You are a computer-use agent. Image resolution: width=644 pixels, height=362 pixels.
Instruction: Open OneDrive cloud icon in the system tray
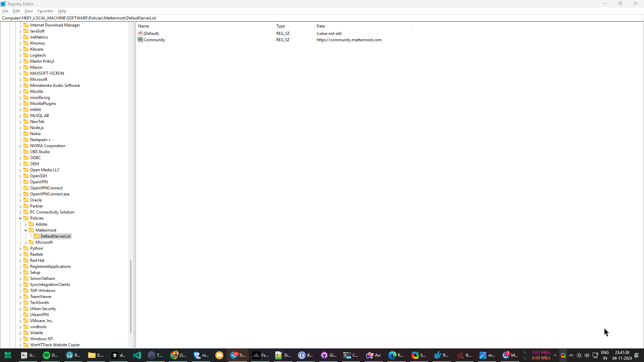[x=571, y=356]
